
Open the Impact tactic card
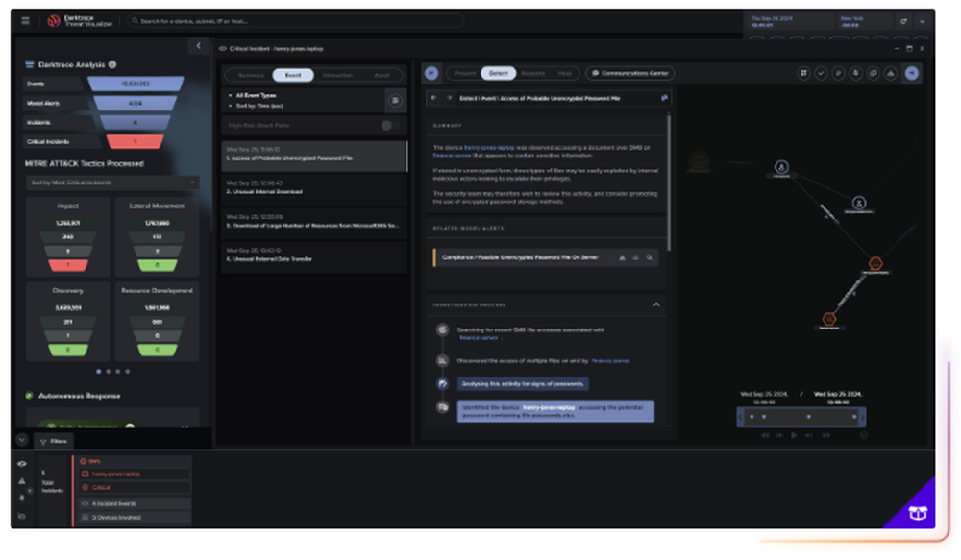[x=68, y=236]
